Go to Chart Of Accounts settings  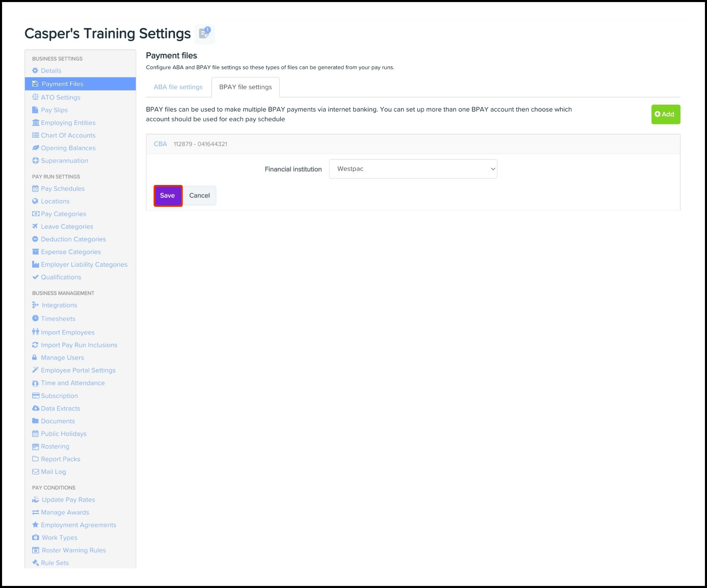click(68, 136)
